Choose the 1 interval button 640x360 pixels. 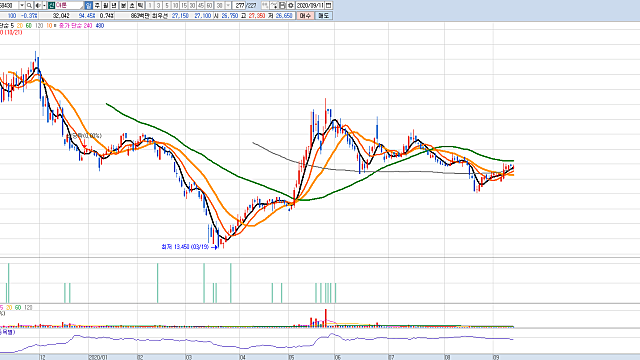[150, 5]
